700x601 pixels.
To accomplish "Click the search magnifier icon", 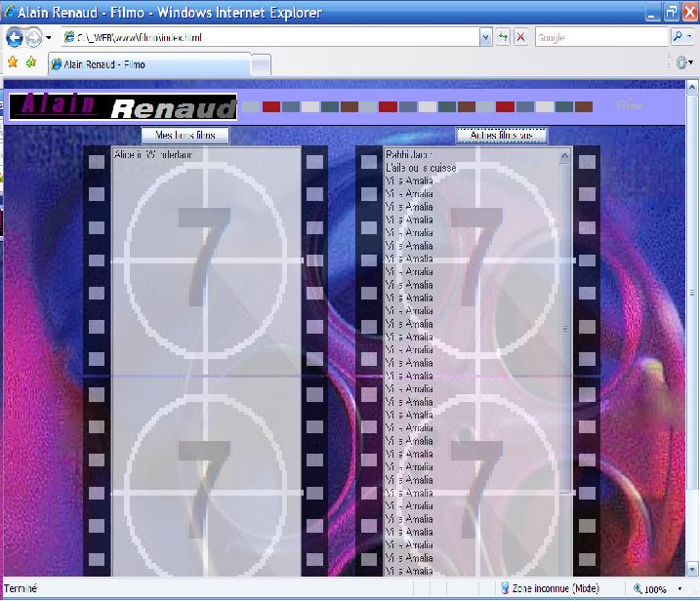I will [x=679, y=37].
